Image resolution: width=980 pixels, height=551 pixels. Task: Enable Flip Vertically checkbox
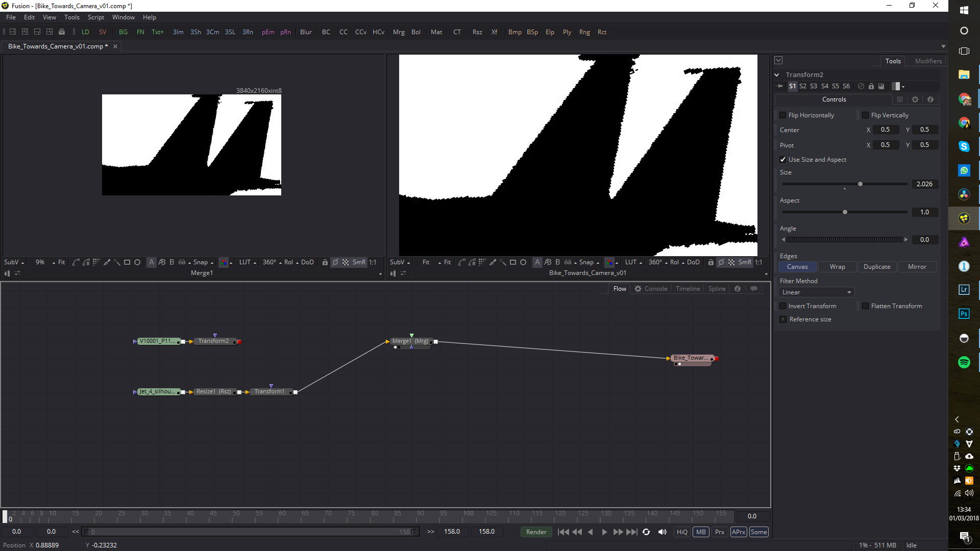pyautogui.click(x=866, y=115)
